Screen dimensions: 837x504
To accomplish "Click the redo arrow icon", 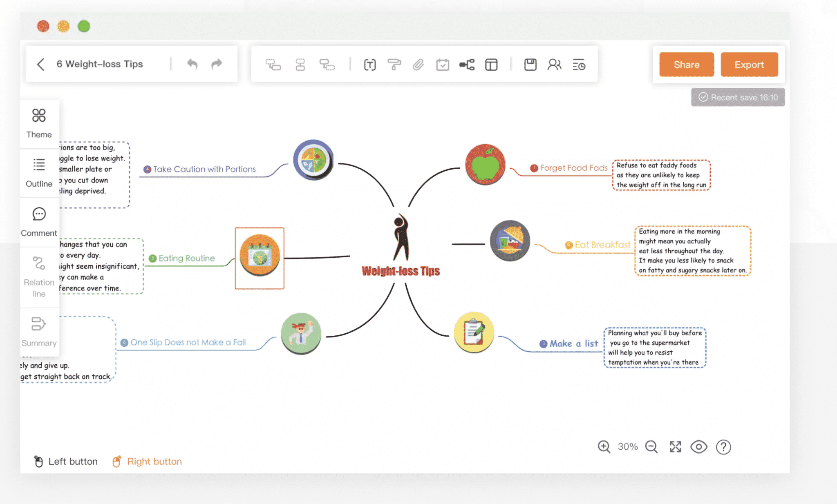I will pos(217,64).
